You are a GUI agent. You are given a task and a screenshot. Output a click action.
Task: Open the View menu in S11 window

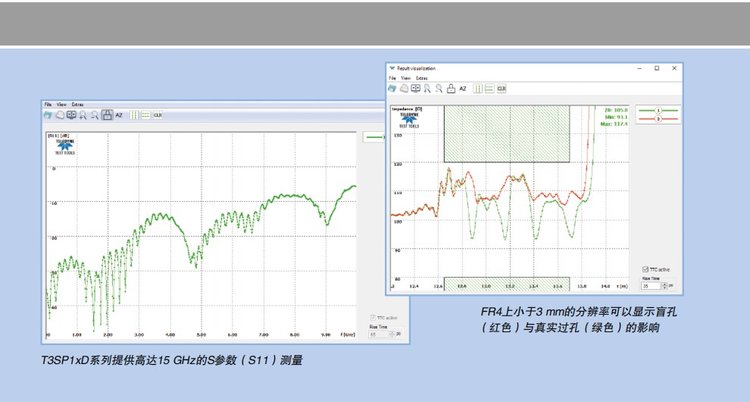click(x=61, y=104)
